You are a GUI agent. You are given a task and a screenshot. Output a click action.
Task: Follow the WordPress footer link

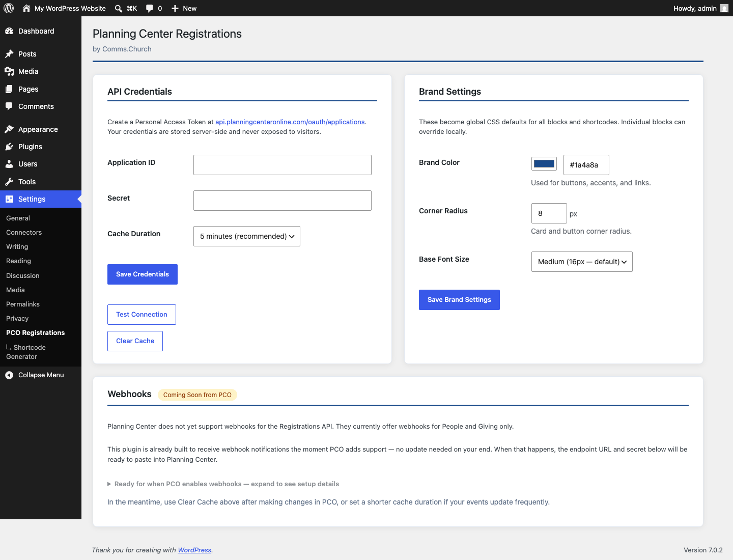coord(194,550)
